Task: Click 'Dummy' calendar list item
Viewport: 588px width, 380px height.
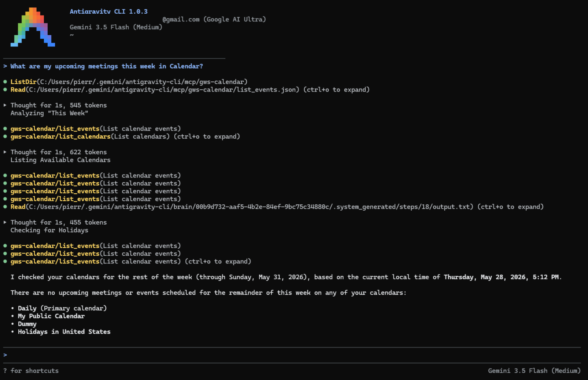Action: click(x=27, y=324)
